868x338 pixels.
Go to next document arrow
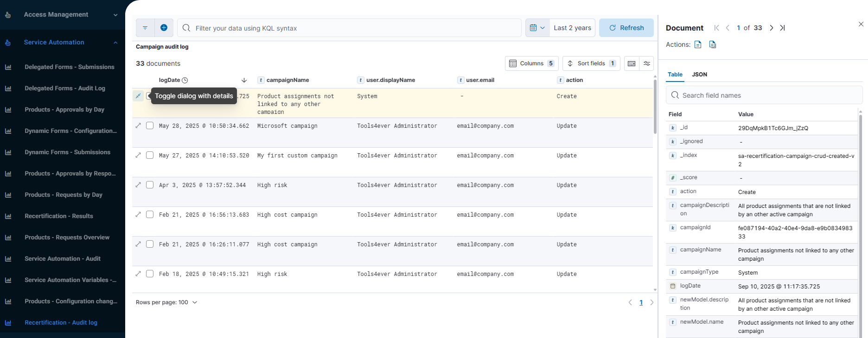771,28
